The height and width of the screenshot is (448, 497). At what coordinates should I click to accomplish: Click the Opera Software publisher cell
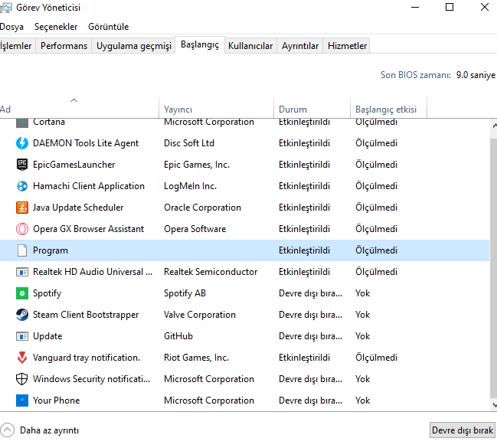(x=195, y=229)
